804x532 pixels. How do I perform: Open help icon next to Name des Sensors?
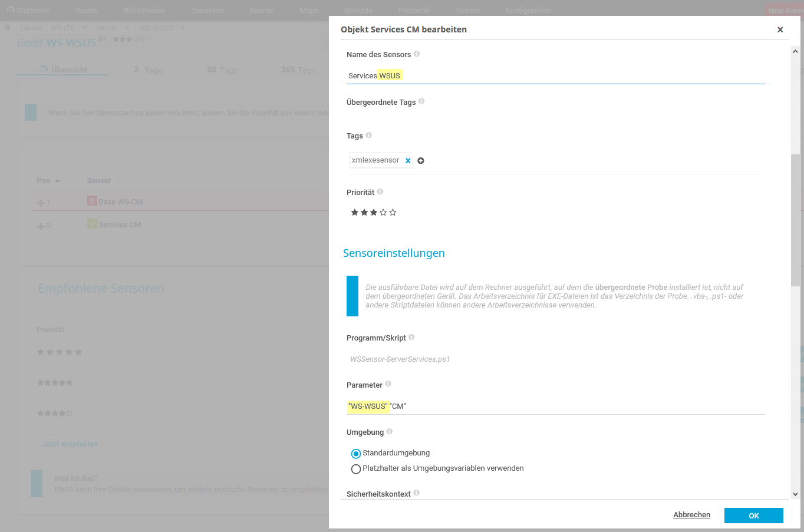[417, 54]
